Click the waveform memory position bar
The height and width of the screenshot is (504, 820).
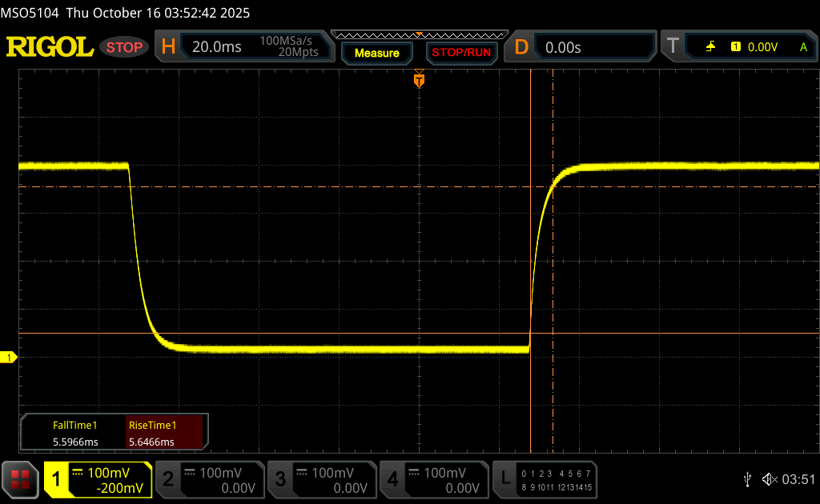point(419,34)
